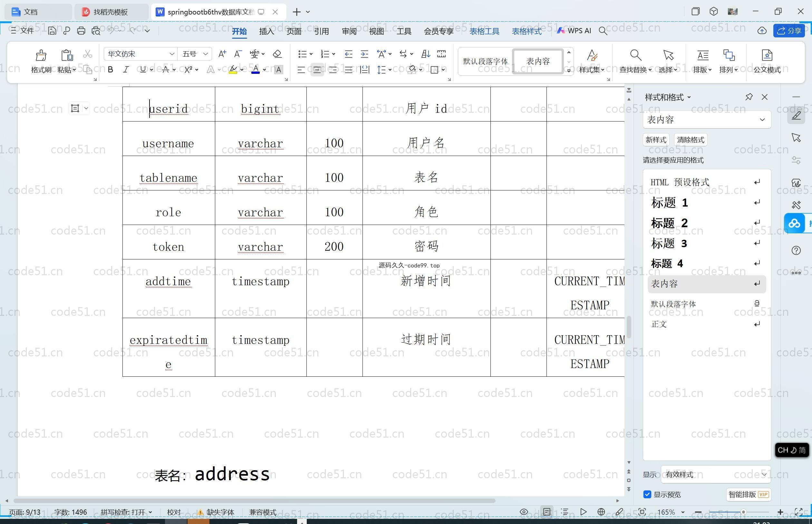Click the Clear Formatting eraser icon
The width and height of the screenshot is (812, 524).
(x=277, y=54)
